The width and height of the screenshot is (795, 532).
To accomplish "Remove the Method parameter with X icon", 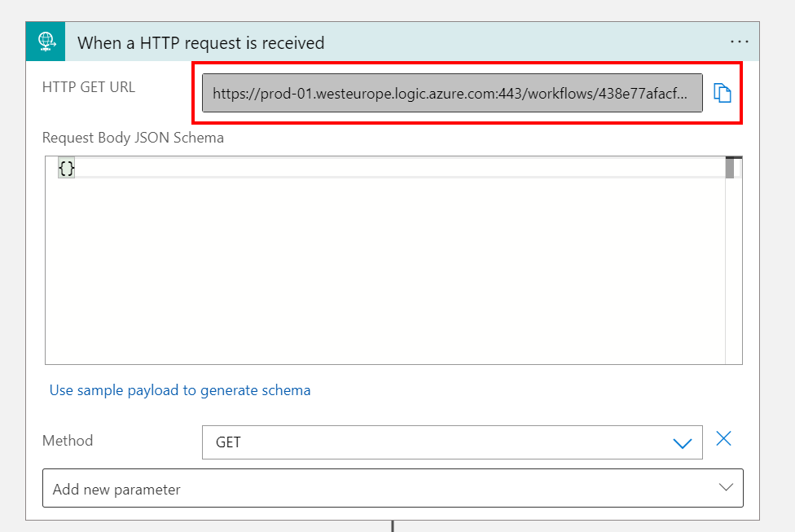I will pyautogui.click(x=723, y=438).
